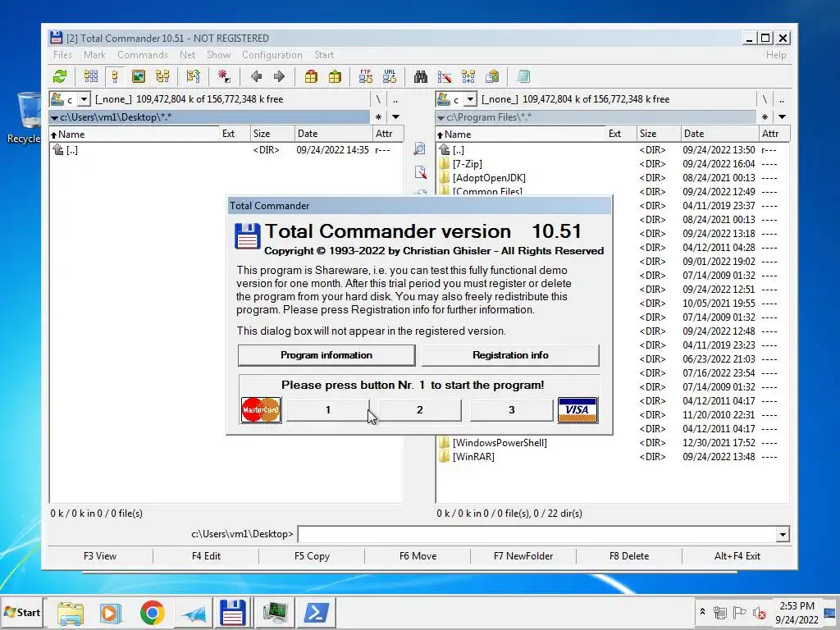The width and height of the screenshot is (840, 630).
Task: Go back with the left arrow icon
Action: tap(256, 76)
